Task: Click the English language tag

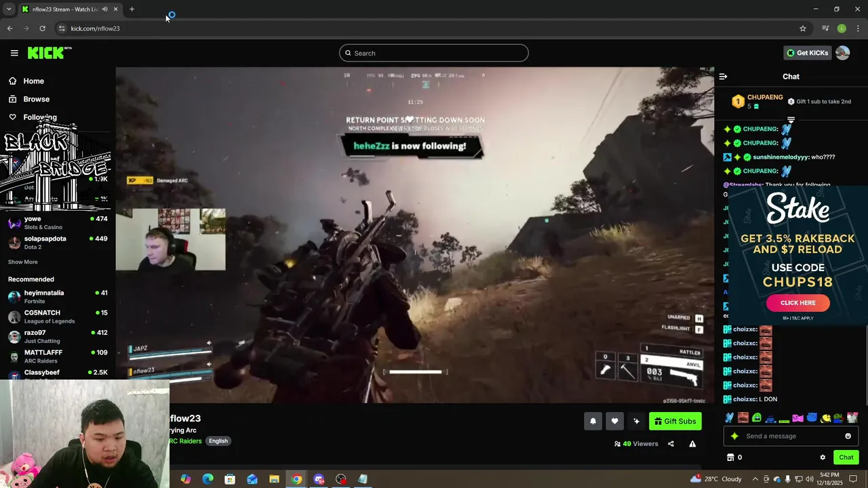Action: click(218, 441)
